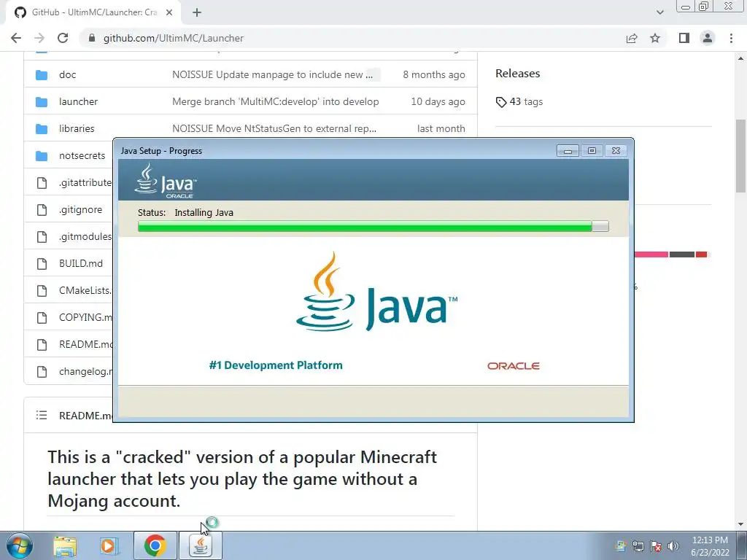Click the Java Setup progress bar
The image size is (747, 560).
373,226
